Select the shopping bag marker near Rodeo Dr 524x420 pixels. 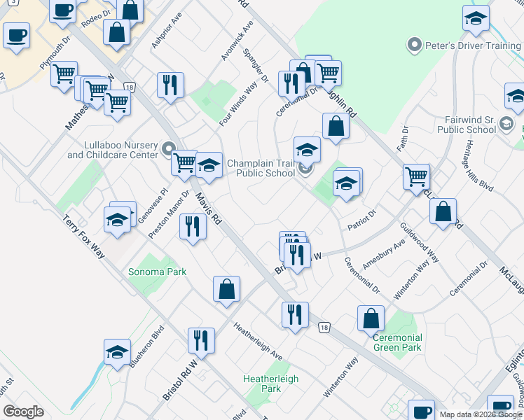[116, 32]
